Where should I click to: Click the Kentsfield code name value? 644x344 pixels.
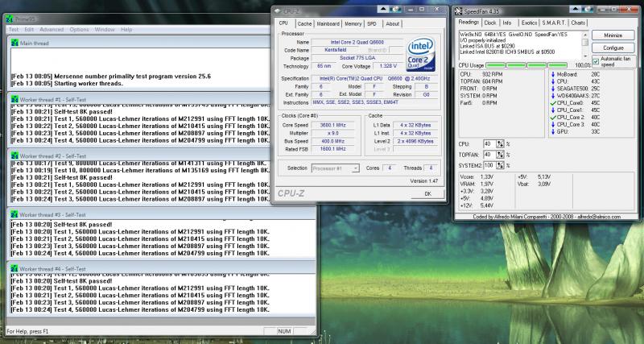tap(336, 50)
